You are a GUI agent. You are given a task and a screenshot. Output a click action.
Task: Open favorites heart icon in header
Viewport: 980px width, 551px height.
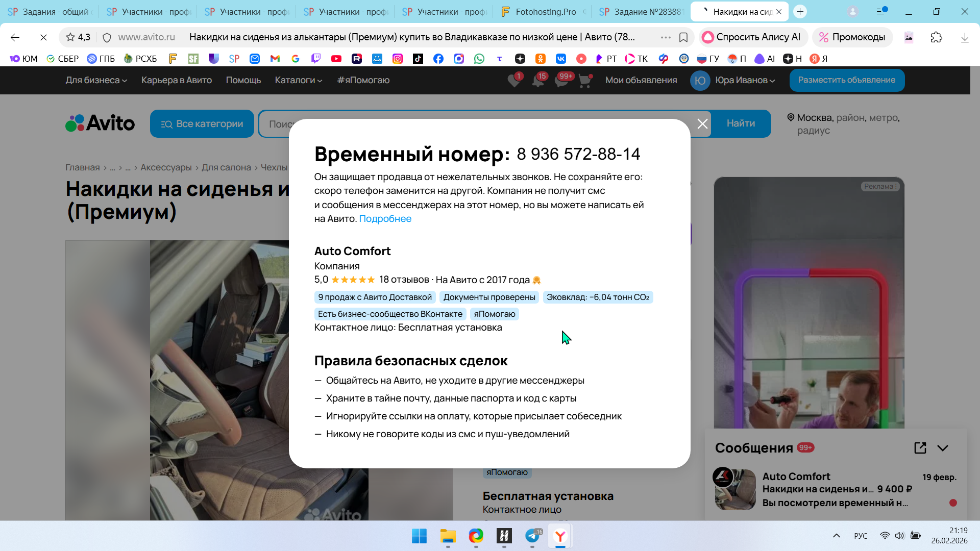point(514,81)
